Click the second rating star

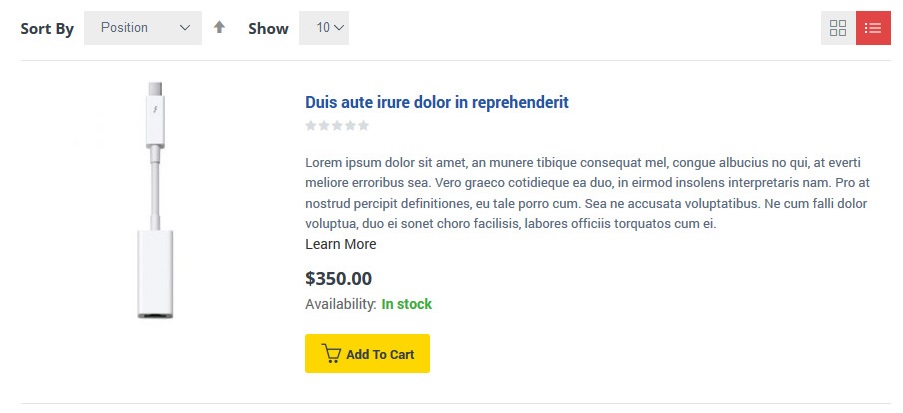click(x=324, y=126)
